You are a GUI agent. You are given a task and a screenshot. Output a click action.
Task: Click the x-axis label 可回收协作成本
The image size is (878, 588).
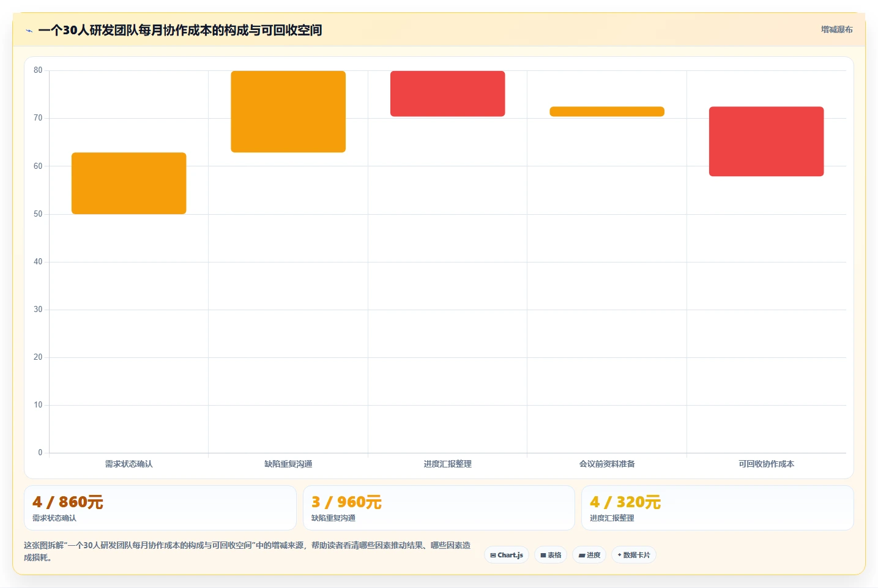(767, 464)
